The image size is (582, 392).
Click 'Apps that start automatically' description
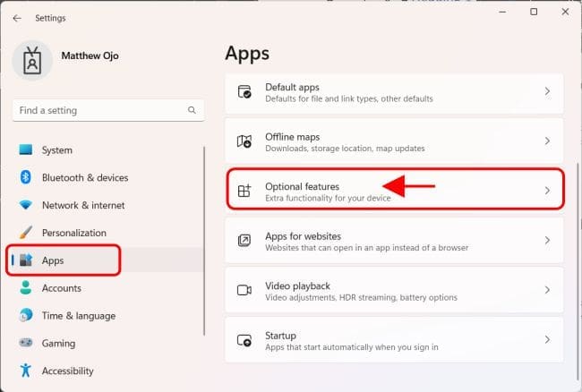point(352,347)
